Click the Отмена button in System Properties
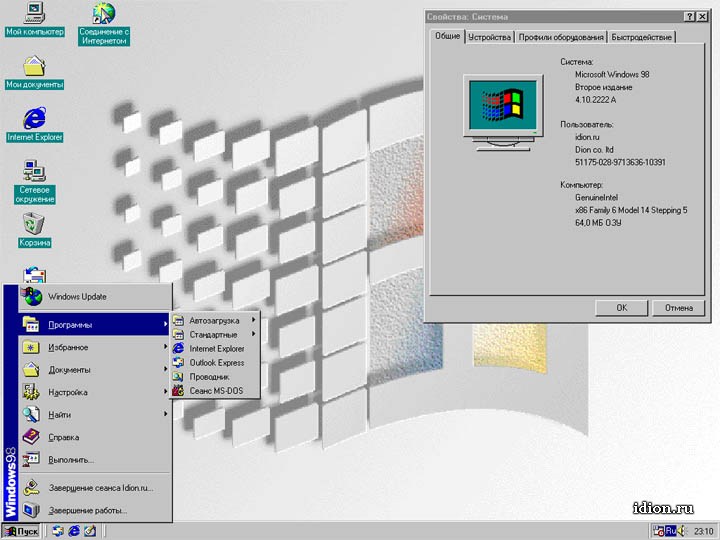 tap(679, 308)
